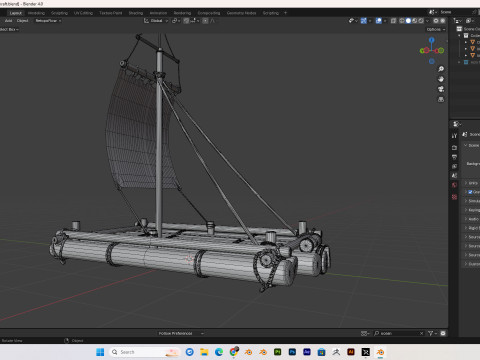Image resolution: width=480 pixels, height=360 pixels.
Task: Toggle camera view in viewport
Action: 441,89
